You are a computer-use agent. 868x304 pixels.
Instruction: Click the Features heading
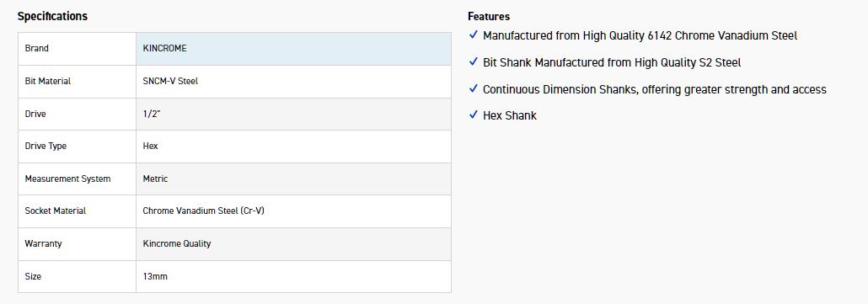coord(489,17)
